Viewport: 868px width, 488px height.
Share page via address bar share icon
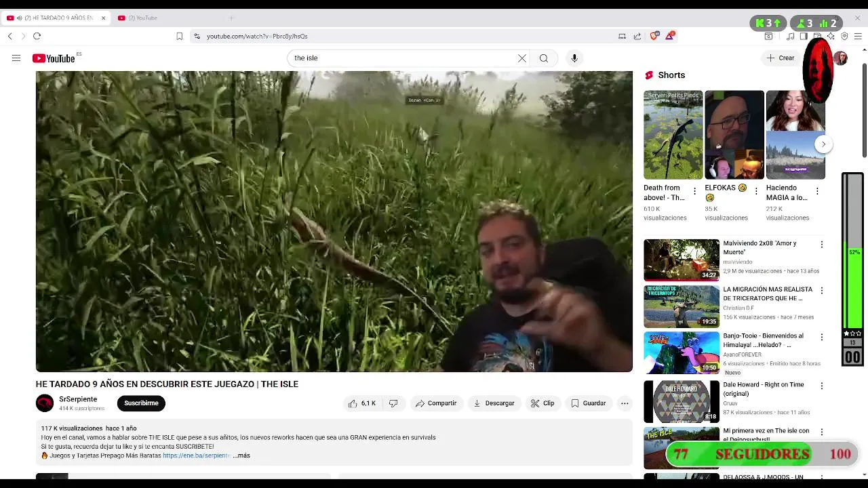pyautogui.click(x=637, y=37)
